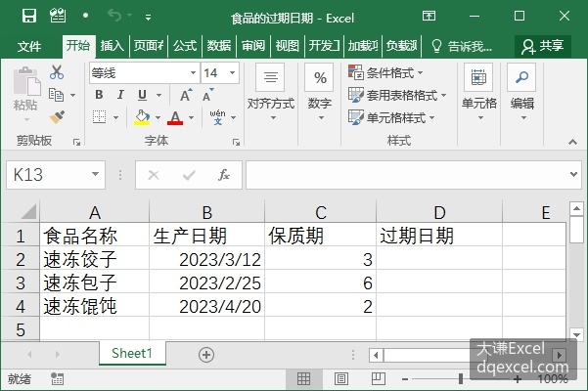588x391 pixels.
Task: Switch to the 视图 tab
Action: [x=288, y=46]
